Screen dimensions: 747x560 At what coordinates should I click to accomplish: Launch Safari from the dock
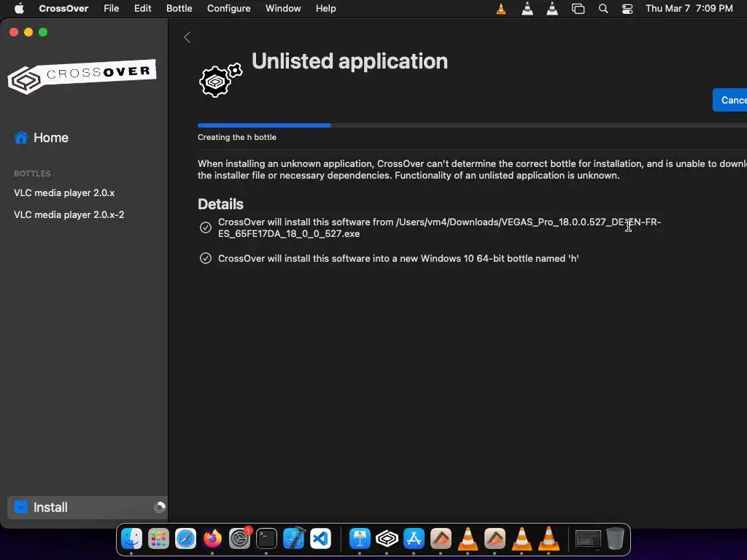(x=185, y=539)
